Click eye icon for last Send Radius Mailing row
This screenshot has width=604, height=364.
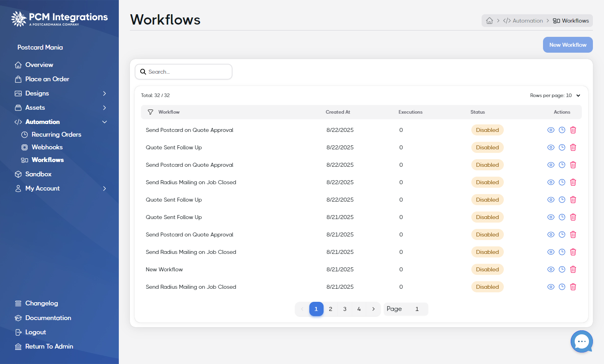click(551, 287)
